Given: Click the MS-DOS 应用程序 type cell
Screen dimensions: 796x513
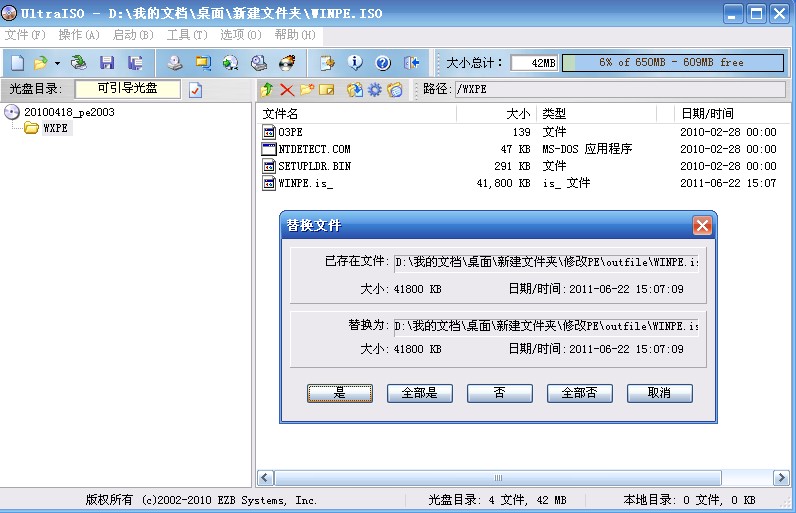Looking at the screenshot, I should click(587, 149).
